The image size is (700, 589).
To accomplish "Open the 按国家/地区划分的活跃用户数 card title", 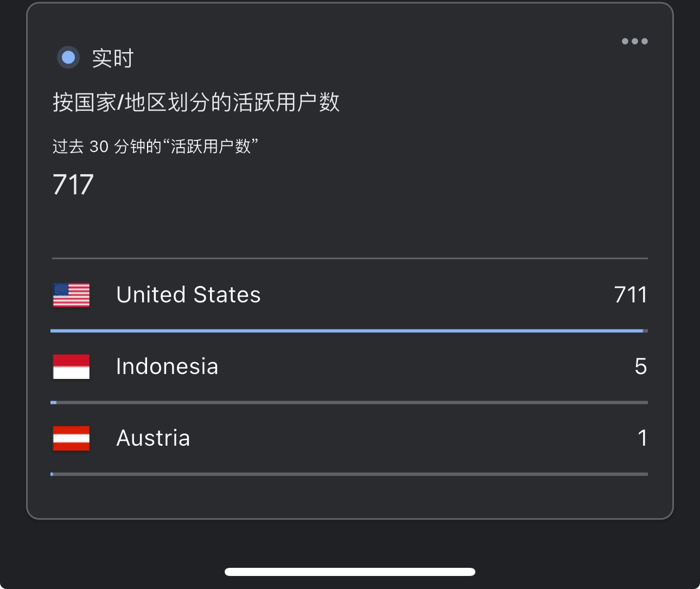I will [196, 102].
